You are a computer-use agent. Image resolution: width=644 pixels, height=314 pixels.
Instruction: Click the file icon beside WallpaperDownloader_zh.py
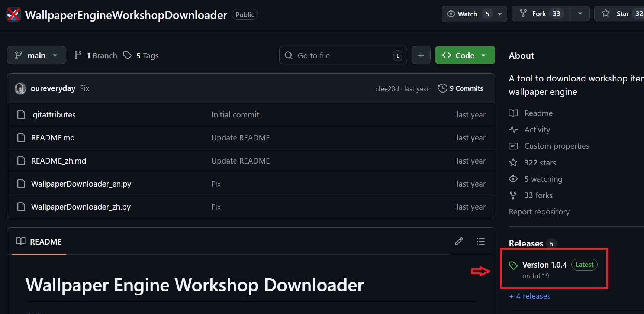point(21,207)
